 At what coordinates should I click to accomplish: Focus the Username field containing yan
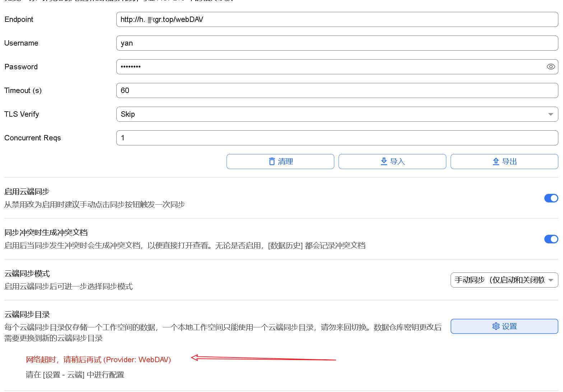(x=337, y=43)
